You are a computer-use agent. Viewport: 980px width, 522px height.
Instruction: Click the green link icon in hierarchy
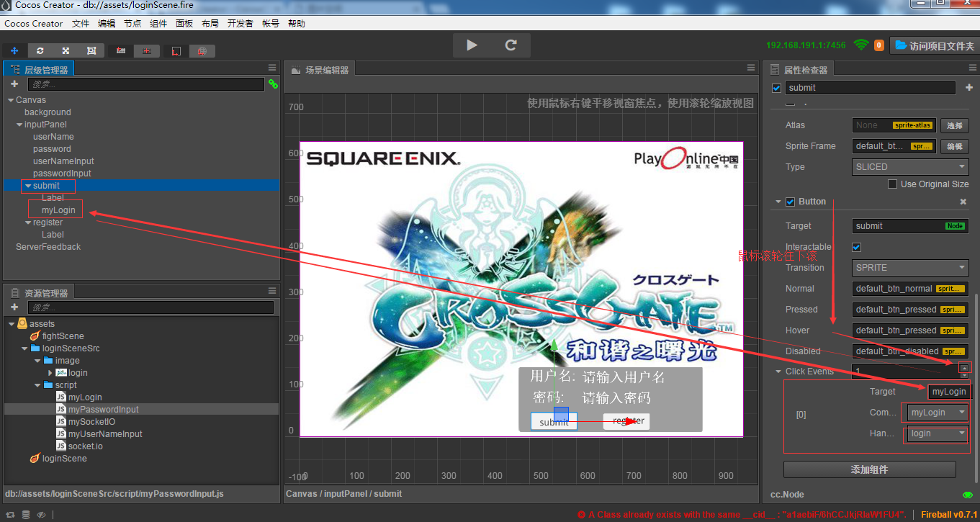click(x=273, y=84)
